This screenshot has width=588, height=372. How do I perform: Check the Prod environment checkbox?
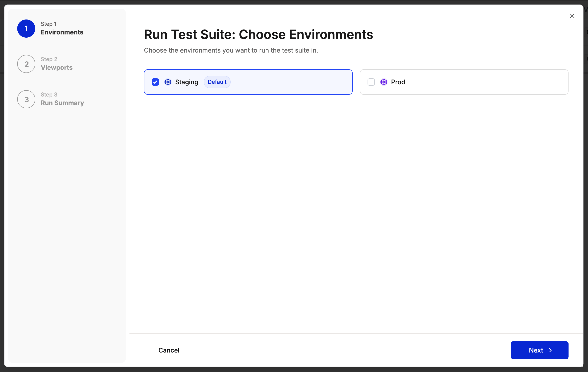(x=371, y=82)
